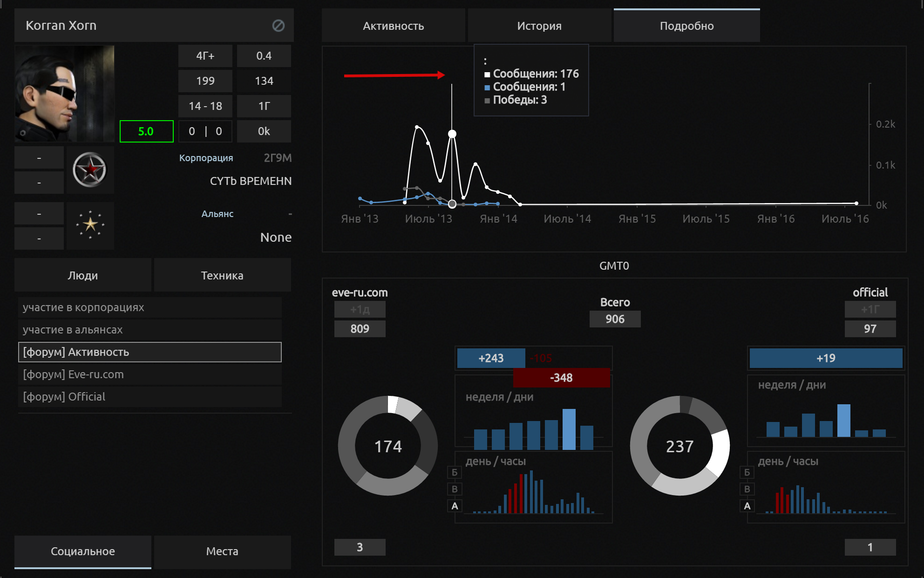The width and height of the screenshot is (924, 578).
Task: Click the block icon next to Korran Xorn
Action: tap(278, 26)
